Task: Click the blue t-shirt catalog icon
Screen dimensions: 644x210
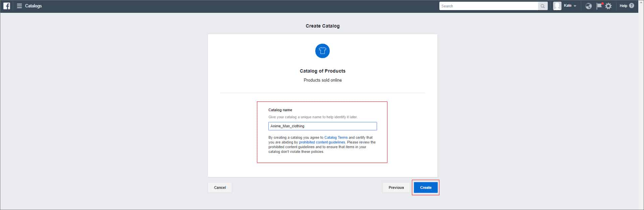Action: coord(322,51)
